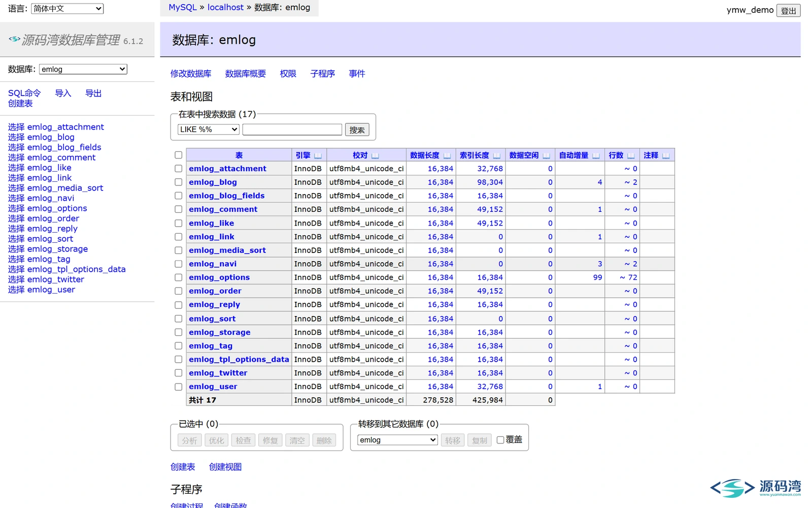Open the help icon beside 校对 column header
The width and height of the screenshot is (812, 508).
coord(376,155)
